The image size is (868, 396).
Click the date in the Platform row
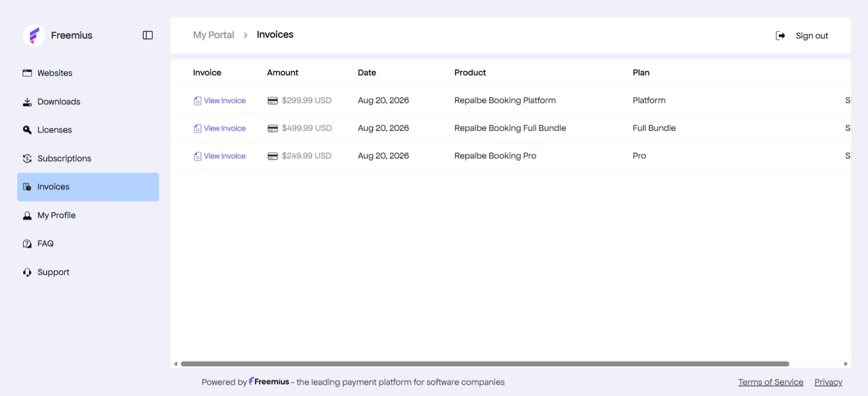(x=384, y=100)
